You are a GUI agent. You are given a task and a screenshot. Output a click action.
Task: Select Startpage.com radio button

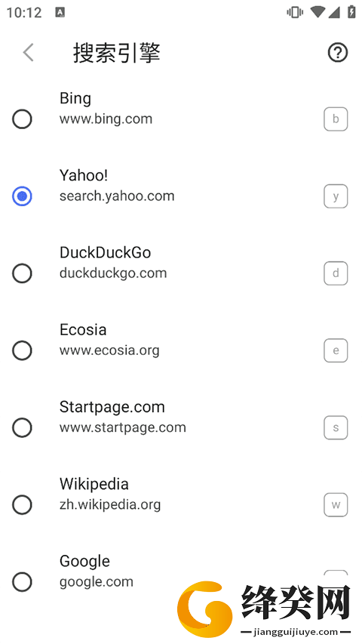coord(22,427)
